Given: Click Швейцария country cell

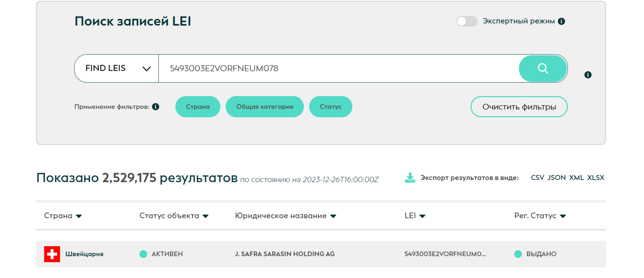Looking at the screenshot, I should coord(84,254).
